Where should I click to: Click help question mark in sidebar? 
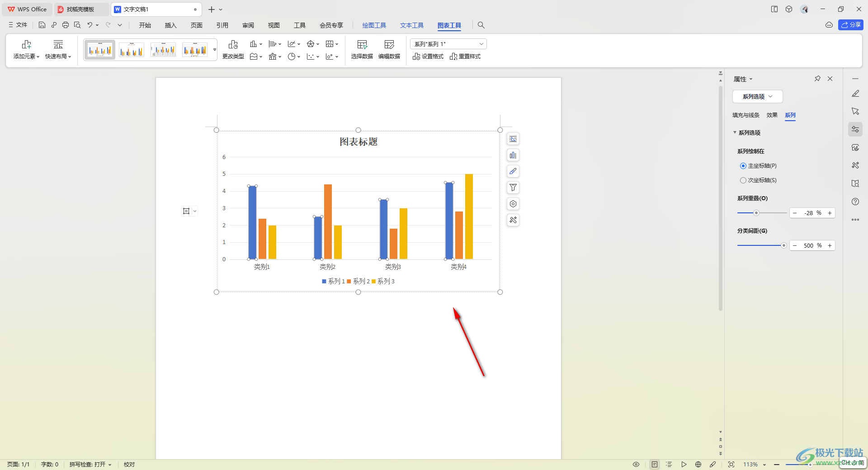coord(855,202)
